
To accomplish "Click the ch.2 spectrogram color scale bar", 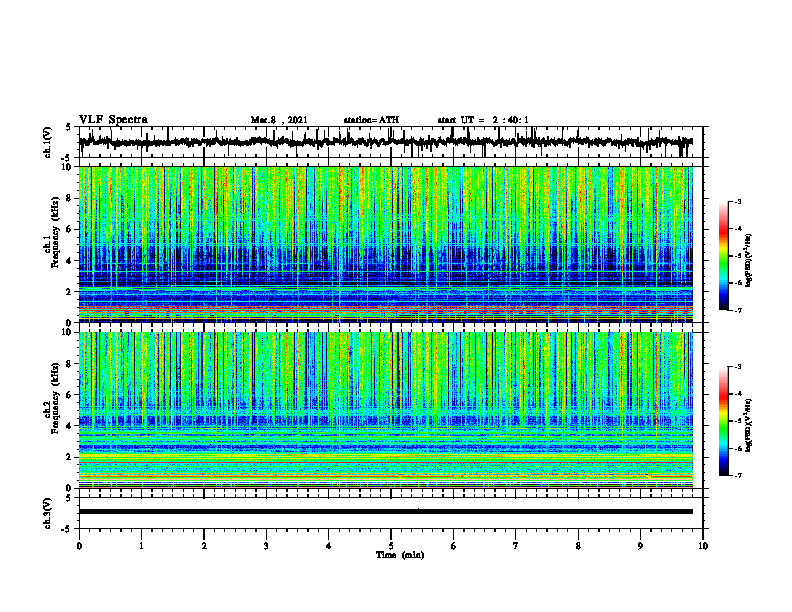I will [x=723, y=421].
